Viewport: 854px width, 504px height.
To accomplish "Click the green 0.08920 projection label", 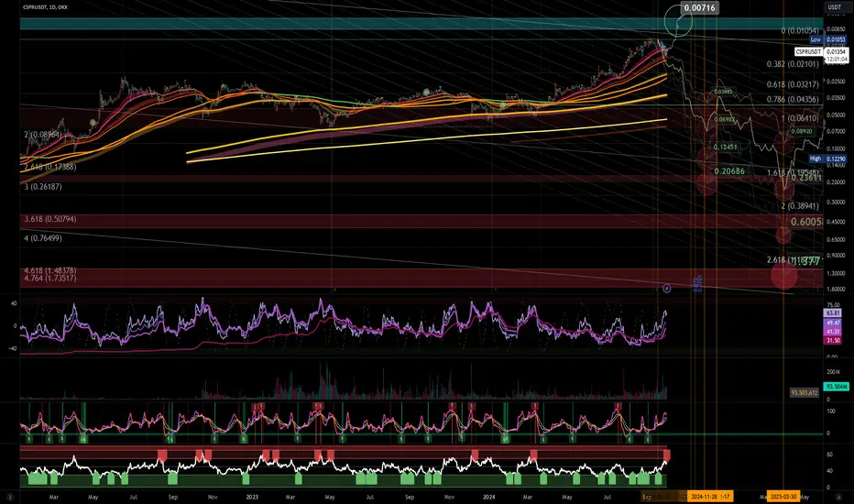I will tap(802, 131).
